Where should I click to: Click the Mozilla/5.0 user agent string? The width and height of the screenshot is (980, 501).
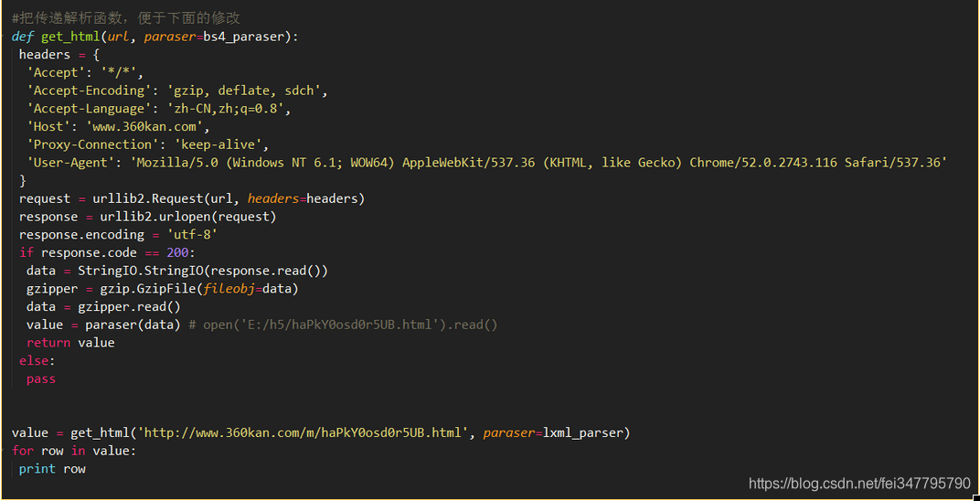(538, 163)
